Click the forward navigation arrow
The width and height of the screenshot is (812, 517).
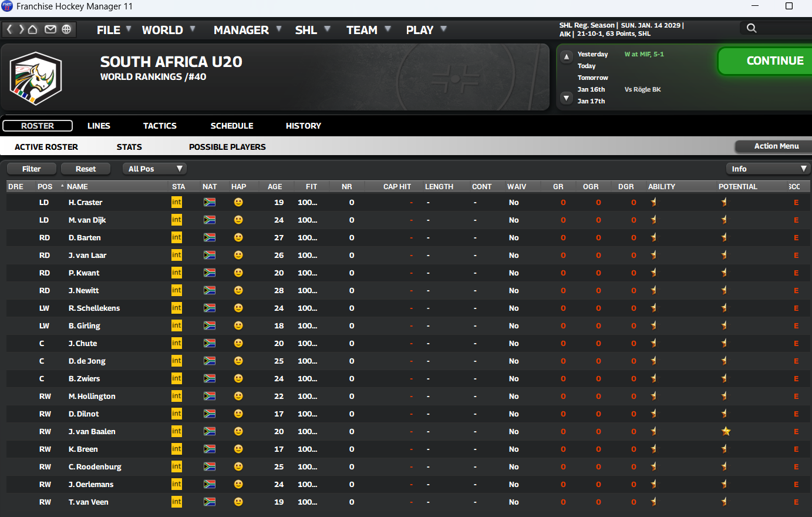click(21, 29)
